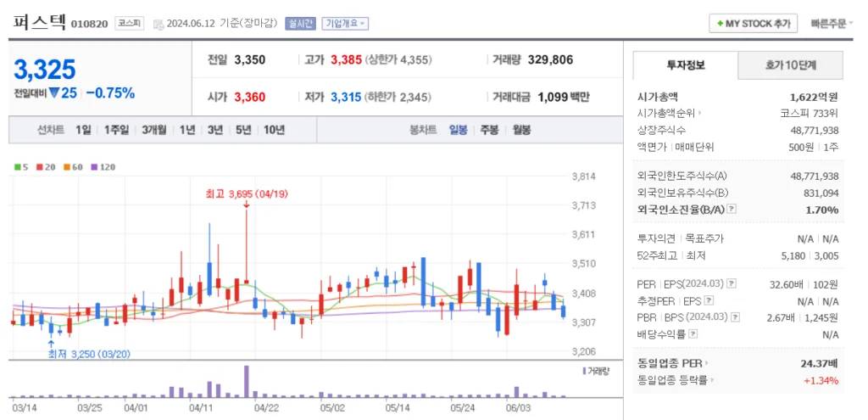
Task: Click the orange 60-day moving average legend
Action: click(x=73, y=167)
